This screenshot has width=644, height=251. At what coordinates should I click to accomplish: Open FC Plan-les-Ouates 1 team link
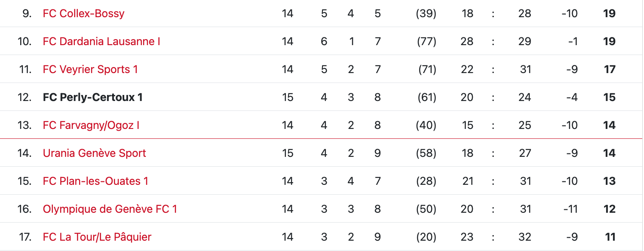(x=95, y=181)
